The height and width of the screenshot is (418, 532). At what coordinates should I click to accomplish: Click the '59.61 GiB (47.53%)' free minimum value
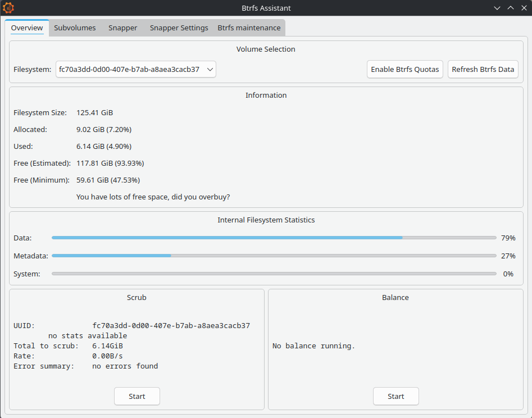[x=108, y=180]
